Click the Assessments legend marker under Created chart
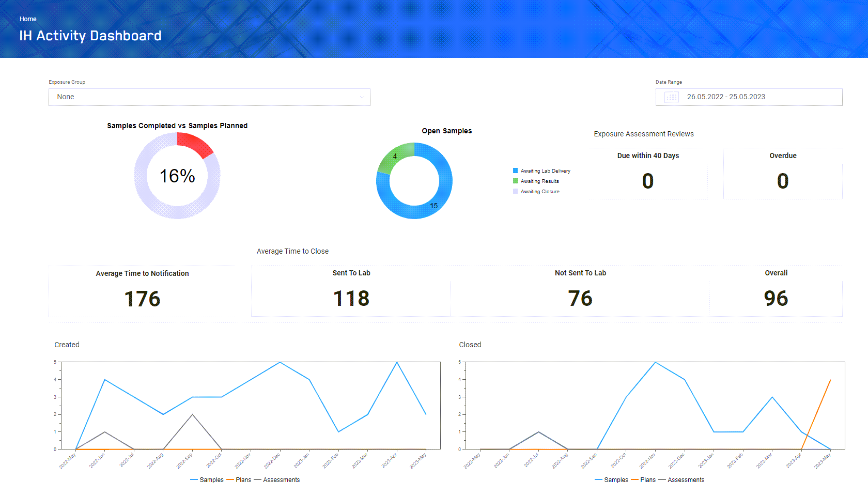Image resolution: width=868 pixels, height=496 pixels. tap(258, 479)
